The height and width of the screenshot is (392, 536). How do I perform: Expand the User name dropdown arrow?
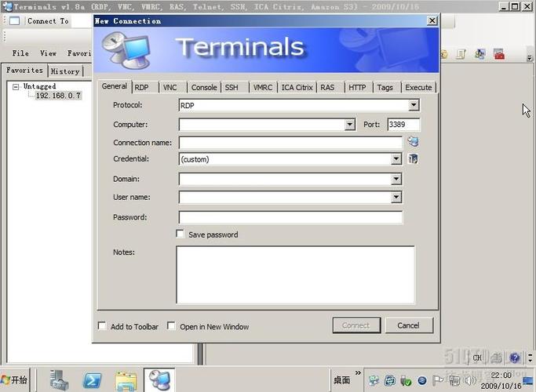pyautogui.click(x=396, y=197)
